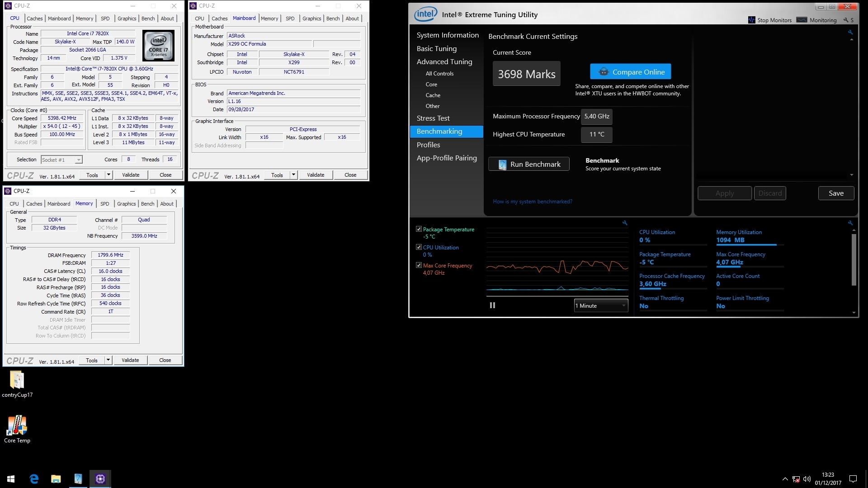The height and width of the screenshot is (488, 868).
Task: Click the Intel Core i7 X-series badge
Action: (x=159, y=46)
